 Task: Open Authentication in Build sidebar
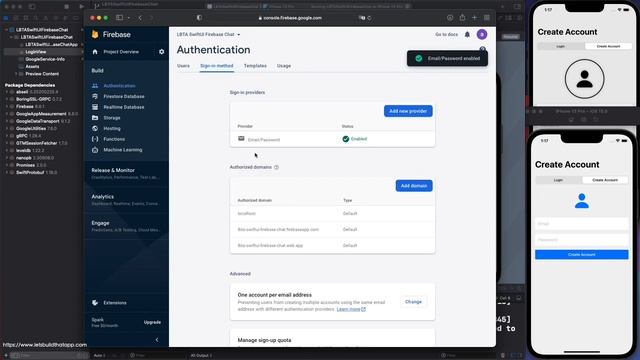click(x=119, y=86)
